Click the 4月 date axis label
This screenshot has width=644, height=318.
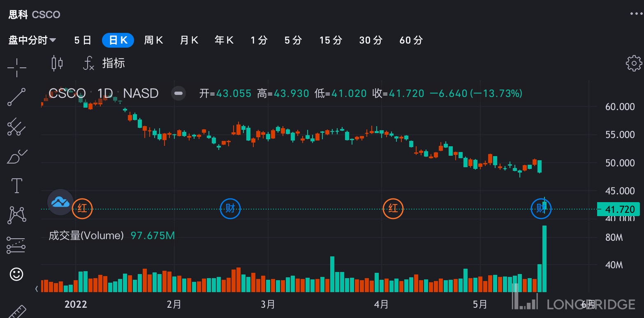tap(382, 304)
